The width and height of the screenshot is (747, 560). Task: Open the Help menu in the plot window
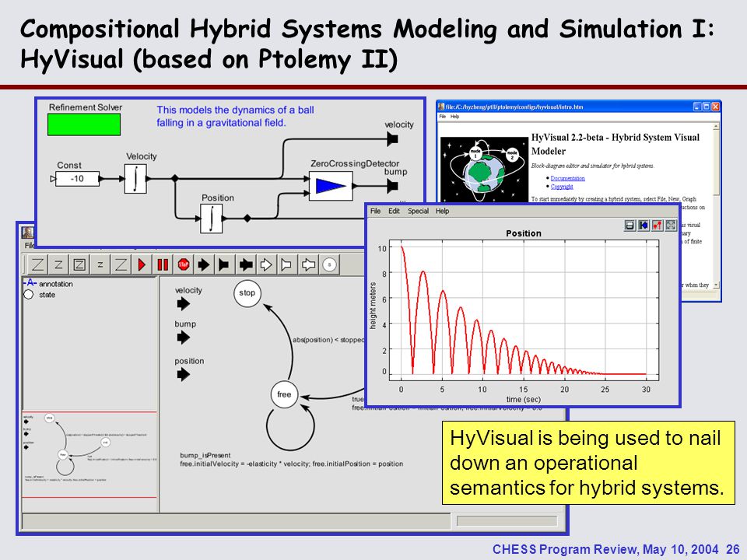(442, 211)
